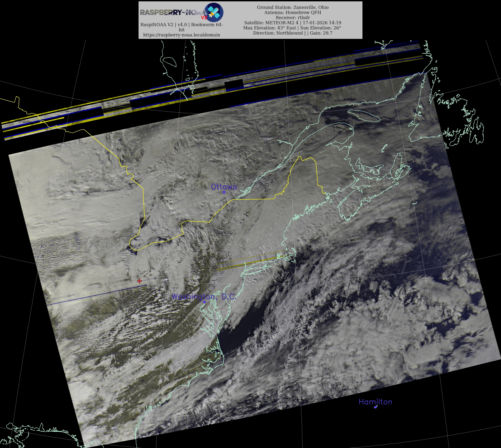Click the Ottawa city marker dot
The height and width of the screenshot is (448, 501).
pos(224,192)
